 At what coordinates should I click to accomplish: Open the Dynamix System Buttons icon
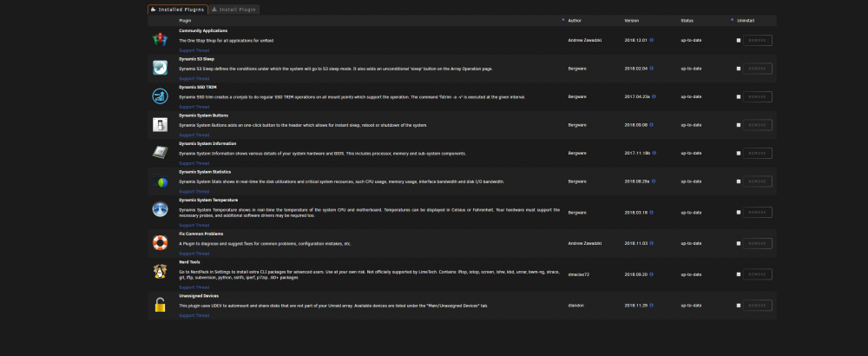coord(160,124)
